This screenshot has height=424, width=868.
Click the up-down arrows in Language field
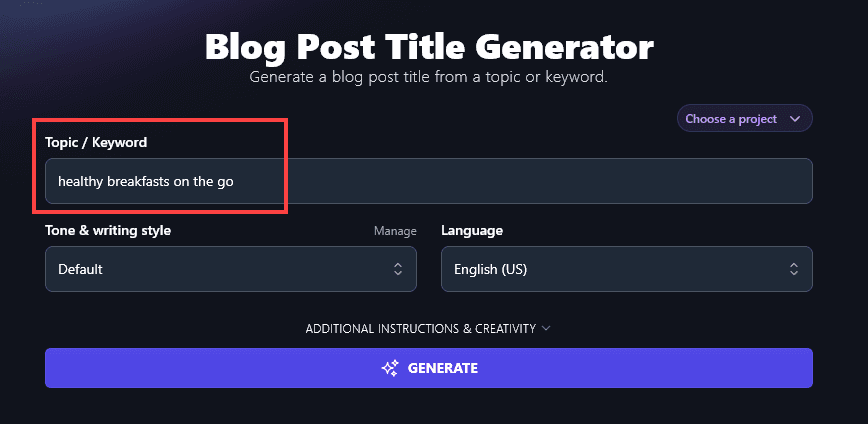[793, 269]
